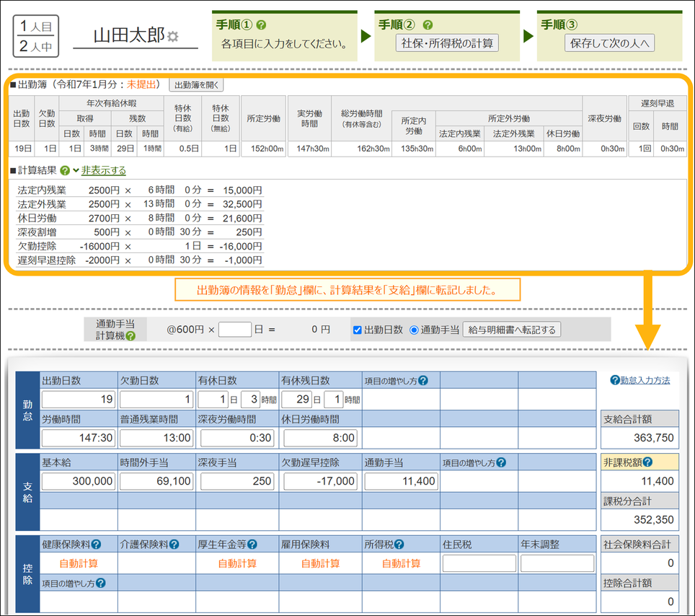The width and height of the screenshot is (695, 616).
Task: Click help icon under 通勤手当計算機
Action: click(131, 336)
